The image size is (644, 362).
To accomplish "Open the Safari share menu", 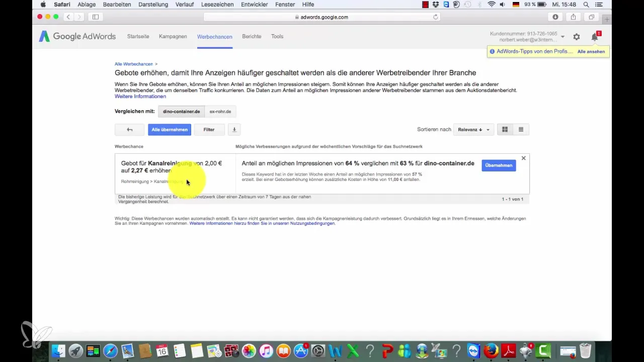I will pyautogui.click(x=573, y=17).
